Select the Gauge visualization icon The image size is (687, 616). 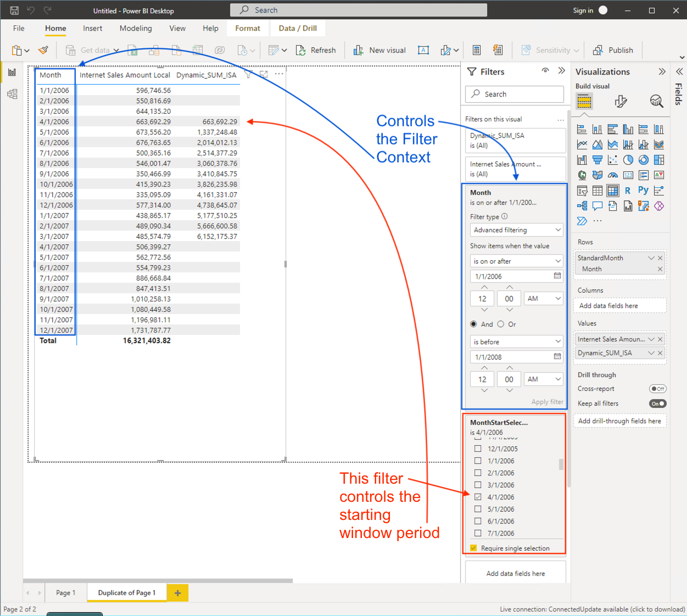613,175
